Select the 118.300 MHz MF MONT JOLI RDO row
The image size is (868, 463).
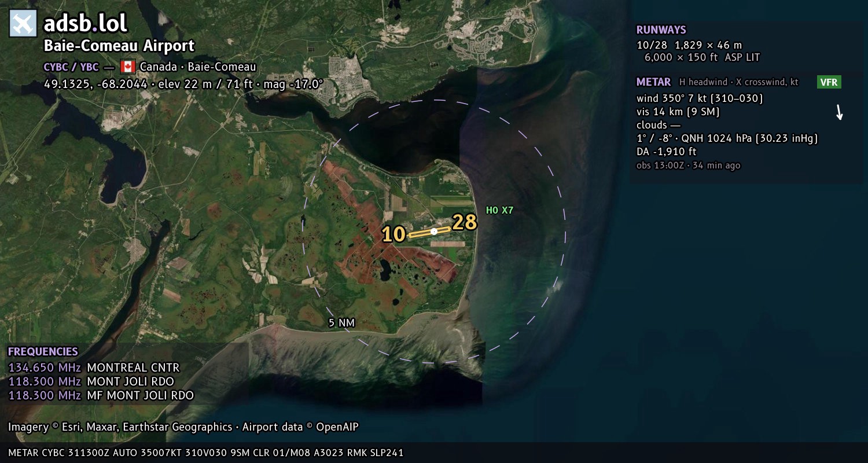click(x=101, y=395)
